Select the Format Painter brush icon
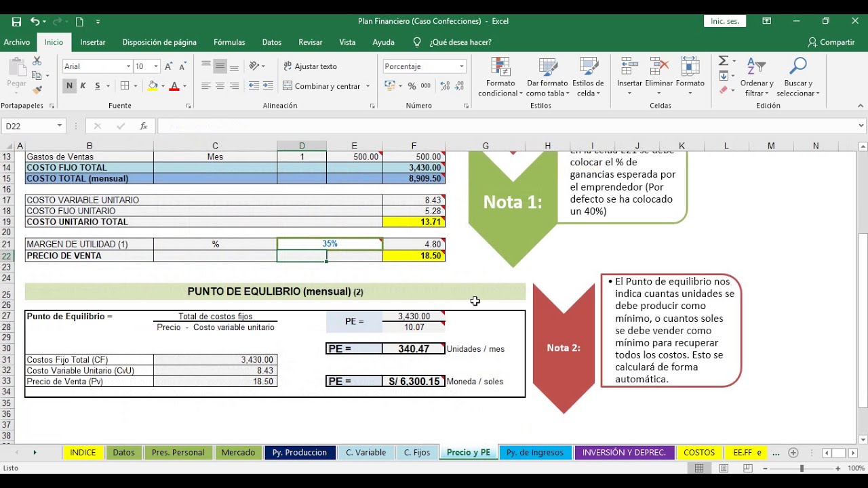The width and height of the screenshot is (868, 488). point(37,89)
